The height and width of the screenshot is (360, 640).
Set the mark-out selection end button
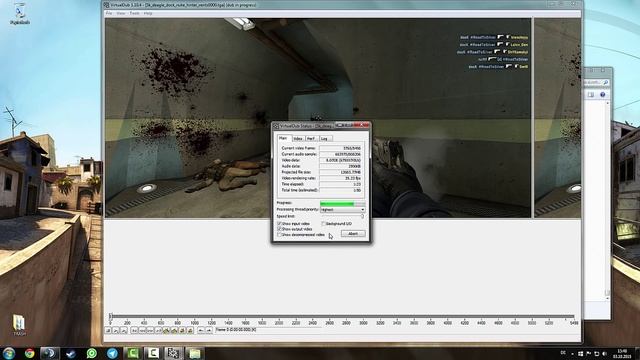click(x=209, y=330)
